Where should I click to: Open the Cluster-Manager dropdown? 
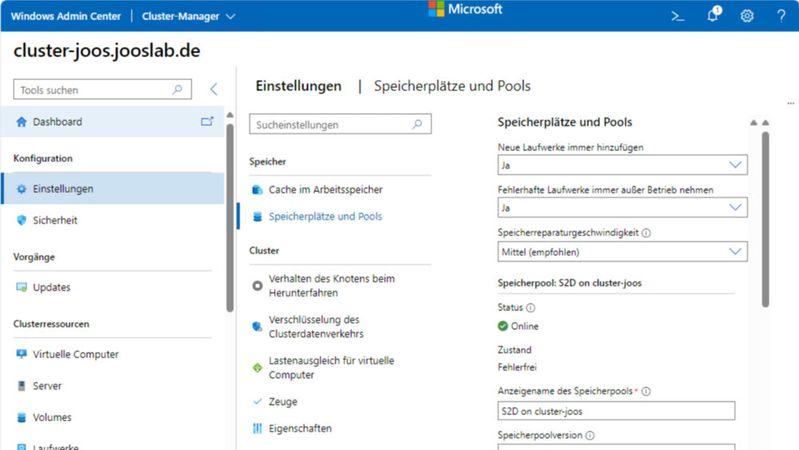coord(189,16)
